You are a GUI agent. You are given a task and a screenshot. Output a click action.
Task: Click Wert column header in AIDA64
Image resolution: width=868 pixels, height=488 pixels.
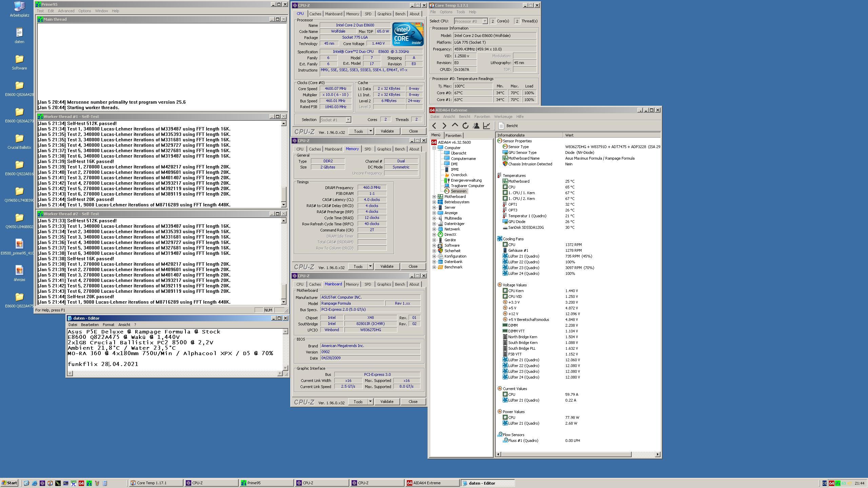point(612,135)
